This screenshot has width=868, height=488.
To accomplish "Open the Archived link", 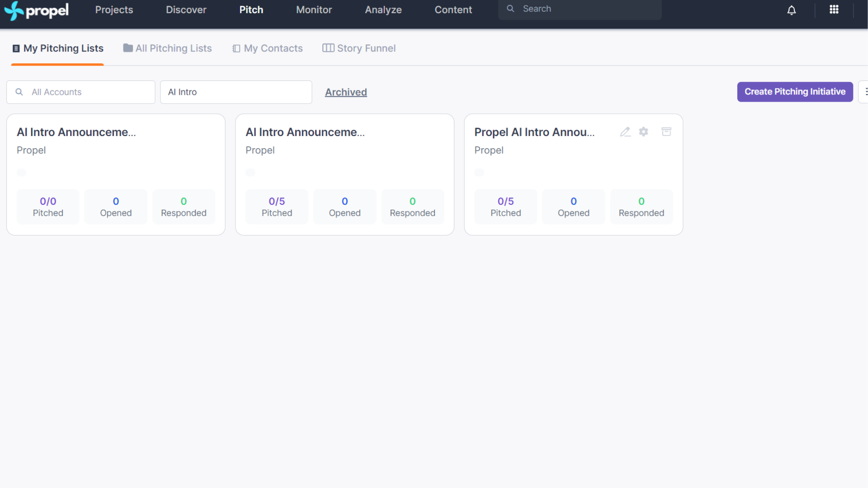I will point(346,92).
